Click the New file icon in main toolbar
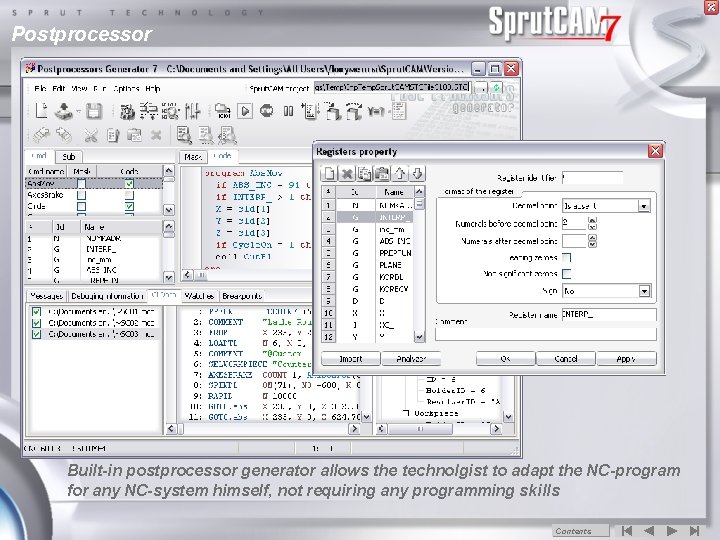Image resolution: width=720 pixels, height=540 pixels. click(x=41, y=111)
